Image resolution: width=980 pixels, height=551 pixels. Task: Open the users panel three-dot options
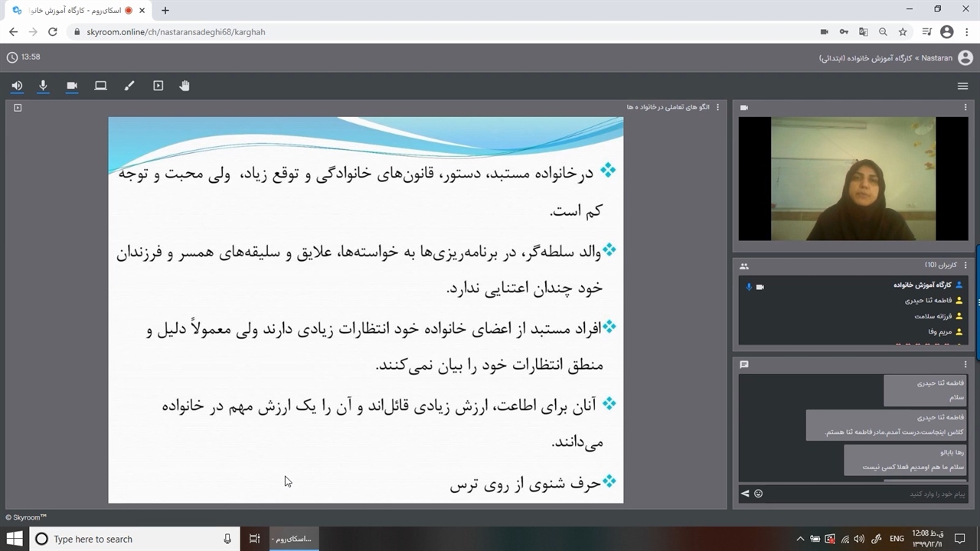[x=965, y=266]
